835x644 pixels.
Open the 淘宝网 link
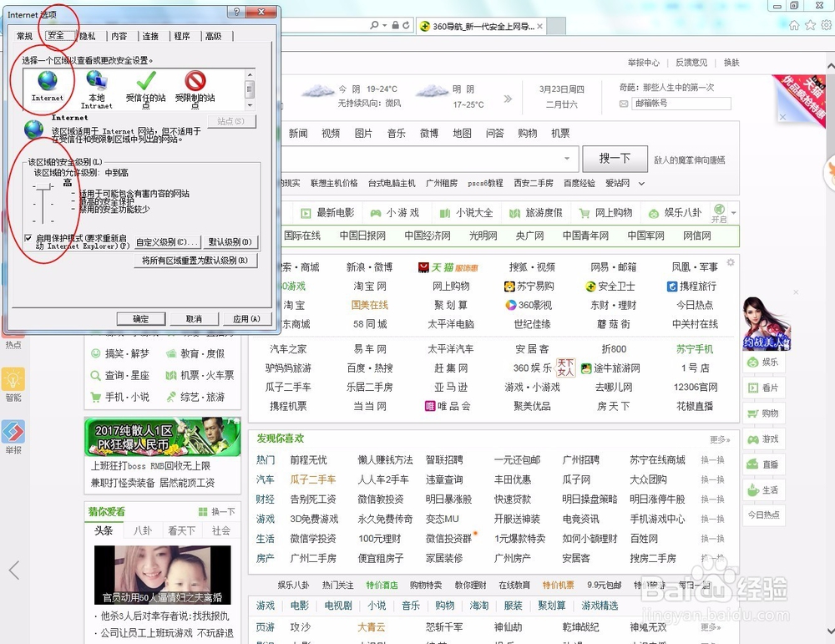pos(370,287)
